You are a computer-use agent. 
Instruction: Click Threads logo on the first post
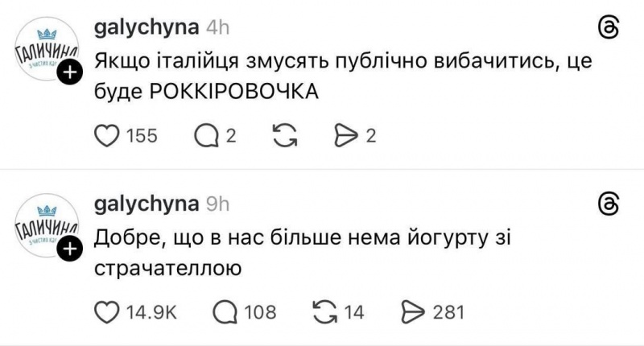pos(609,28)
